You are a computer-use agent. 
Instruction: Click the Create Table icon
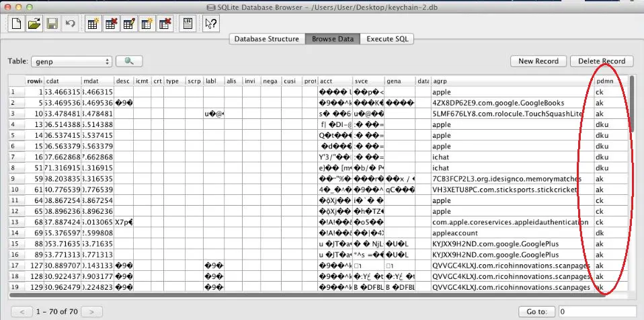pos(93,24)
